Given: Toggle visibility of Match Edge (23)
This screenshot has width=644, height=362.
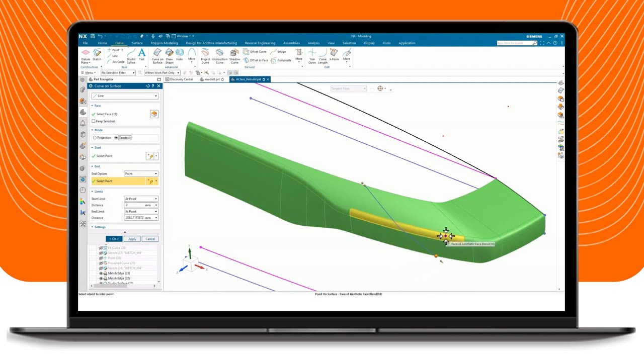Looking at the screenshot, I should click(x=101, y=273).
